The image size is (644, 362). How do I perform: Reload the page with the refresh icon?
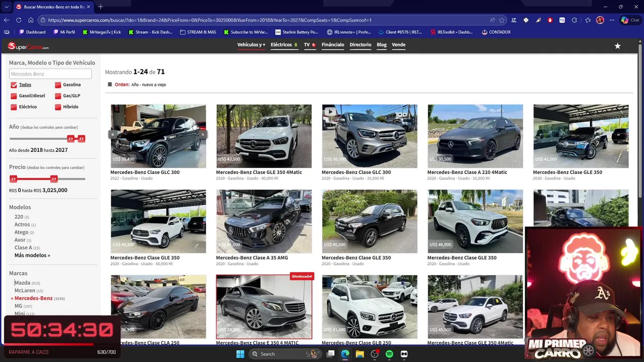tap(19, 20)
